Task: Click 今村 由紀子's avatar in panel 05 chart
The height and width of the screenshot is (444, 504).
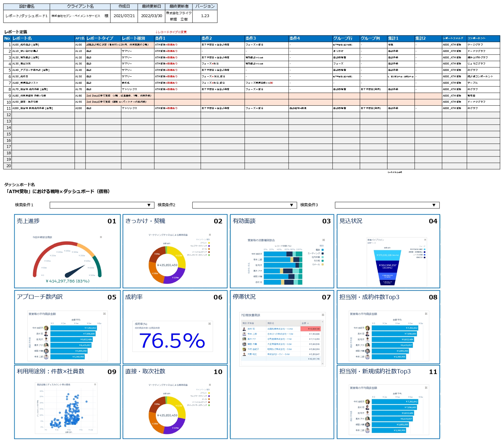Action: (x=46, y=328)
